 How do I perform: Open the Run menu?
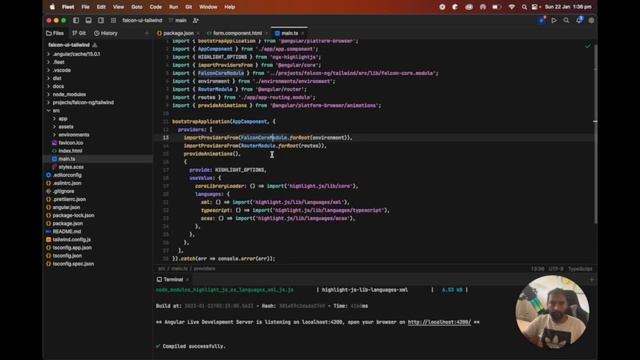173,7
